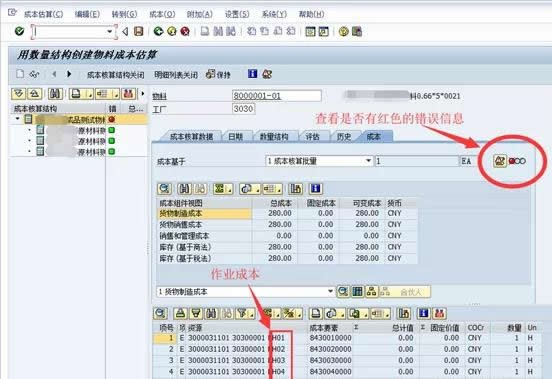Image resolution: width=552 pixels, height=379 pixels.
Task: Switch to the 评估 tab
Action: click(312, 137)
